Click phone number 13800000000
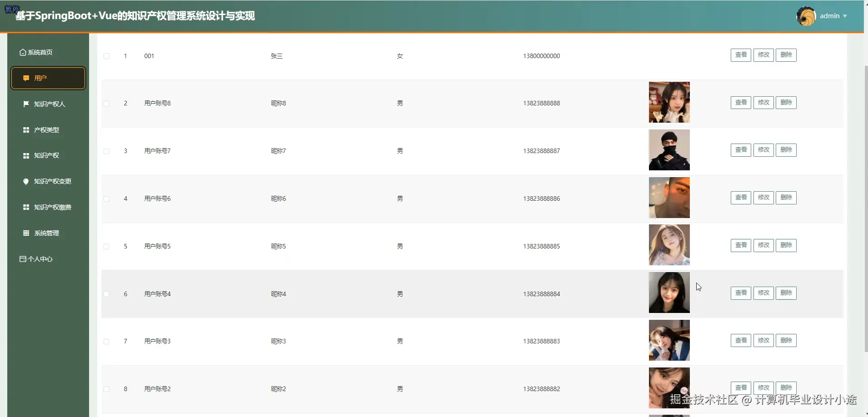 click(x=541, y=56)
